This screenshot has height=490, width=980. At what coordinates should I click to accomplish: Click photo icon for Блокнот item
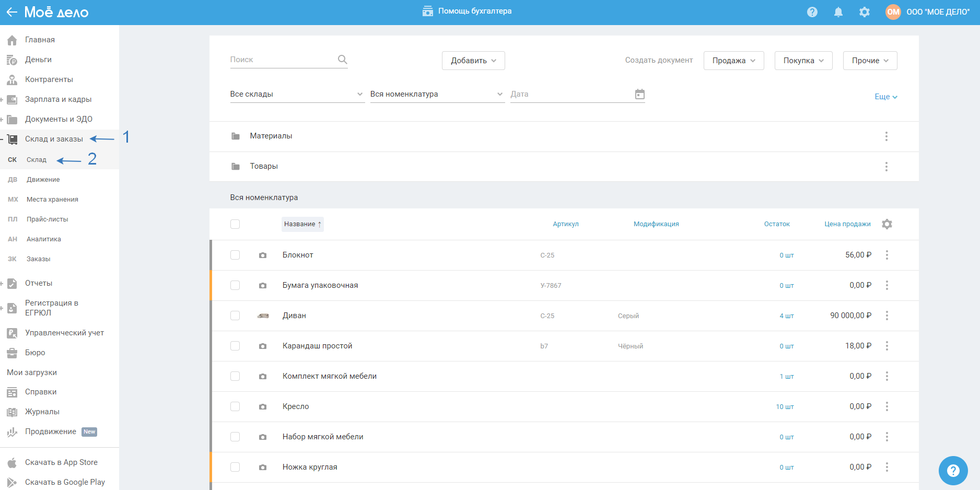pos(263,255)
